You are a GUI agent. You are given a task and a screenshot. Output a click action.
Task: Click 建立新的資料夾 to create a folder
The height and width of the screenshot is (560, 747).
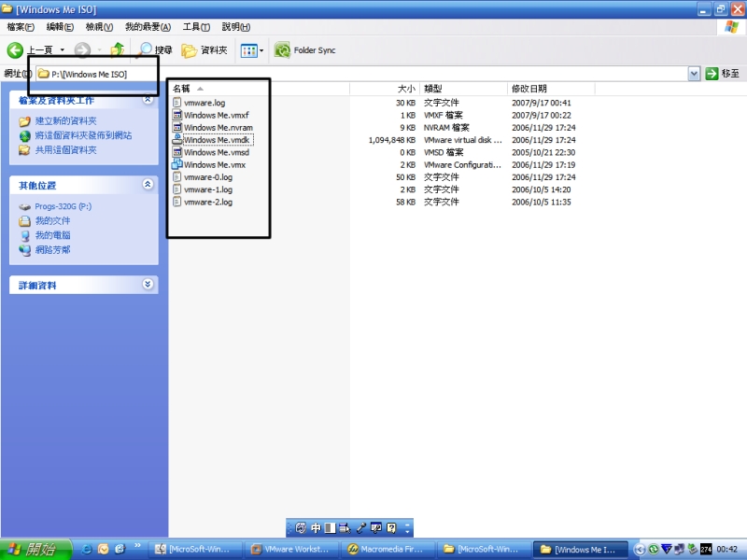65,121
